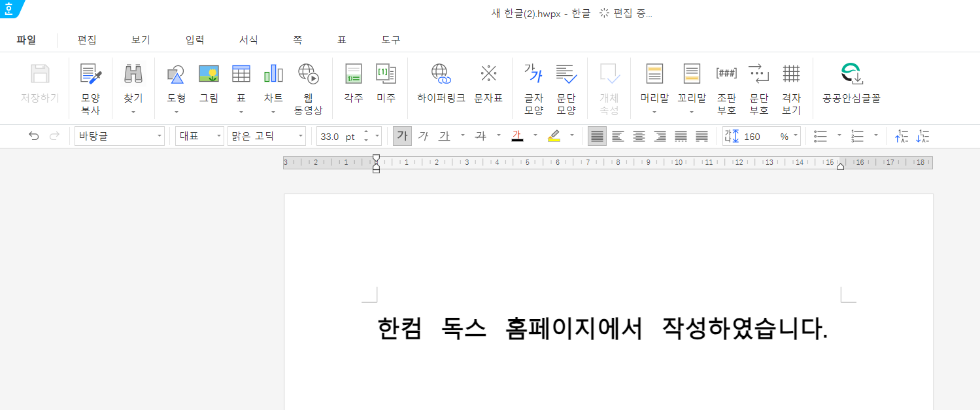This screenshot has height=410, width=980.
Task: Switch to the 쪽 tab
Action: tap(297, 40)
